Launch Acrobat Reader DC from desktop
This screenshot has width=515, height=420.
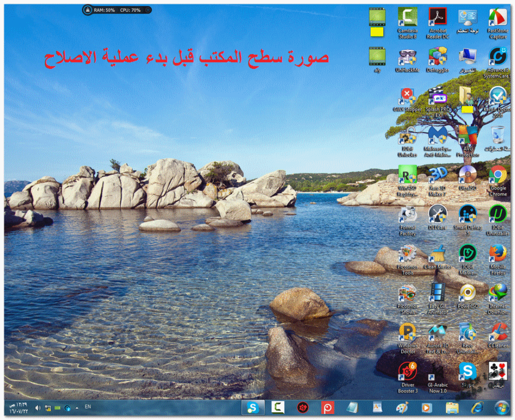point(438,18)
